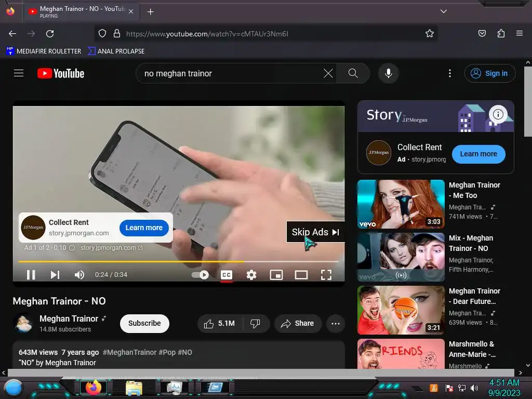View site security lock icon
532x399 pixels.
tap(117, 34)
